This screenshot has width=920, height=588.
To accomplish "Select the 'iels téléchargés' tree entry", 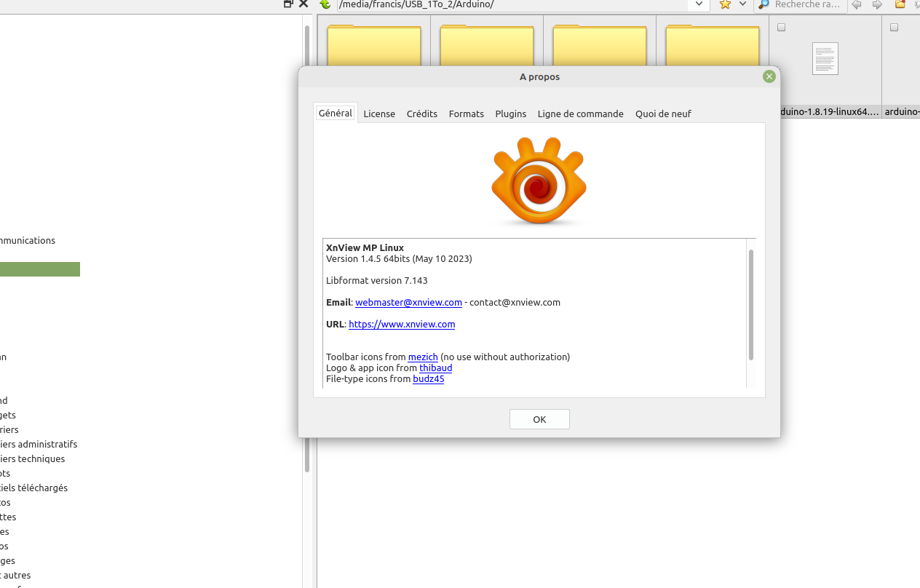I will [34, 488].
